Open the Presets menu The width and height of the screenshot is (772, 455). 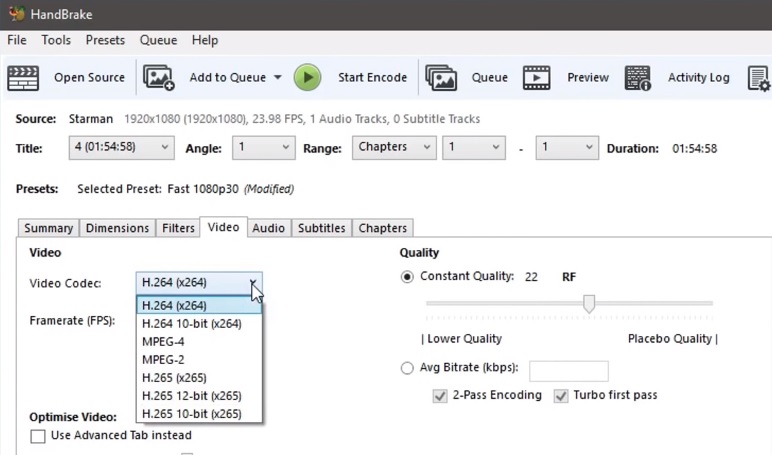[105, 40]
